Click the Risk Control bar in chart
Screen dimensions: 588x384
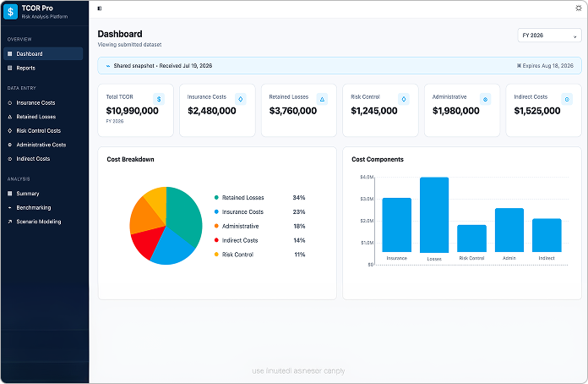[x=471, y=239]
